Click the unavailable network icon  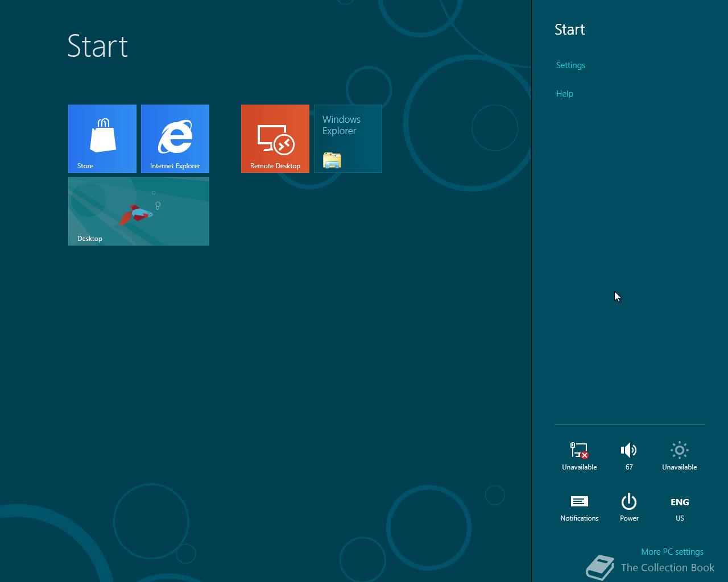(580, 456)
